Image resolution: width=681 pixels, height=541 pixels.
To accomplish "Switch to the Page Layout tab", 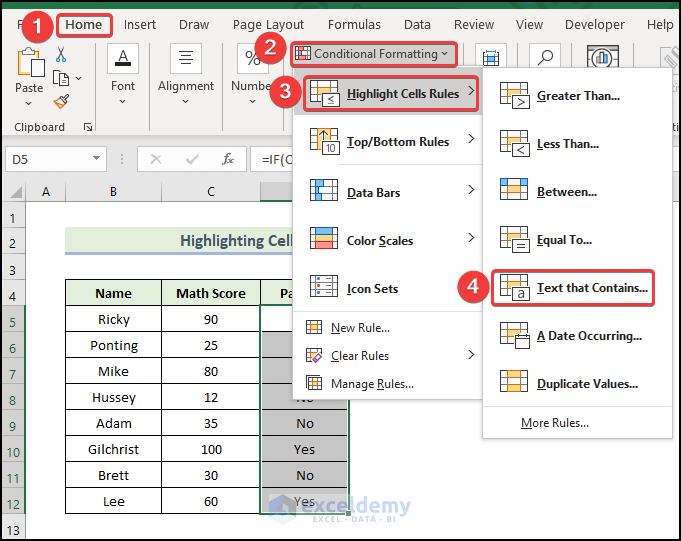I will pyautogui.click(x=268, y=25).
